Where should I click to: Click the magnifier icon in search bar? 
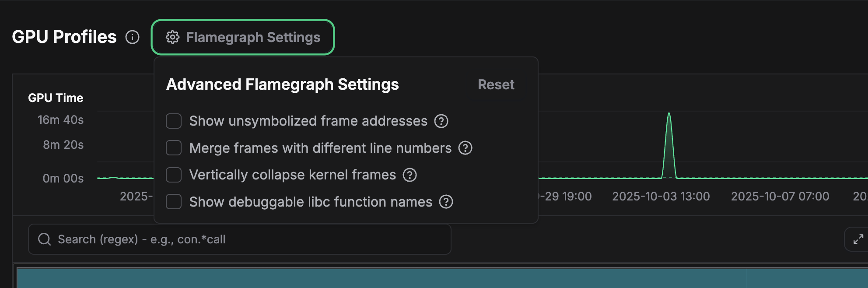click(44, 239)
